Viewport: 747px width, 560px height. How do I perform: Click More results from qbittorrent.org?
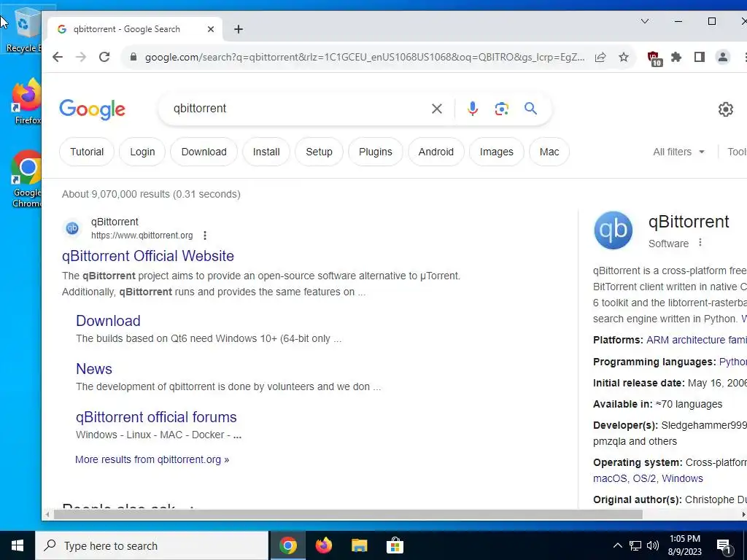[152, 459]
